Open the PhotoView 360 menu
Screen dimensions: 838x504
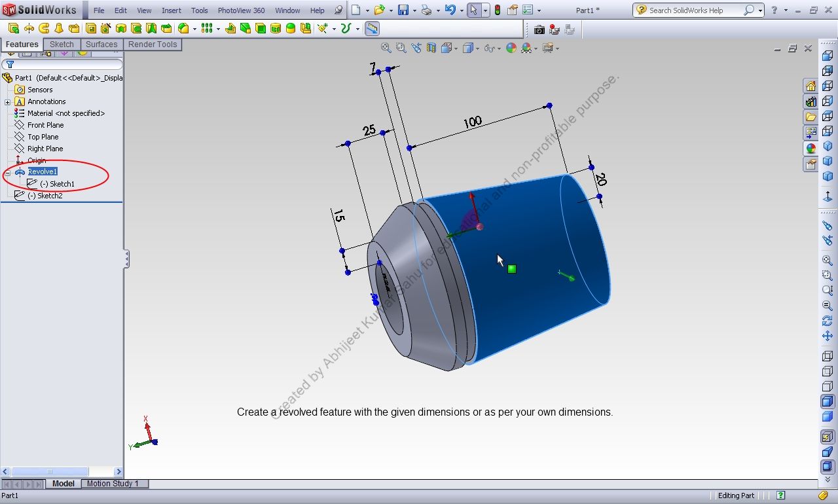[241, 10]
